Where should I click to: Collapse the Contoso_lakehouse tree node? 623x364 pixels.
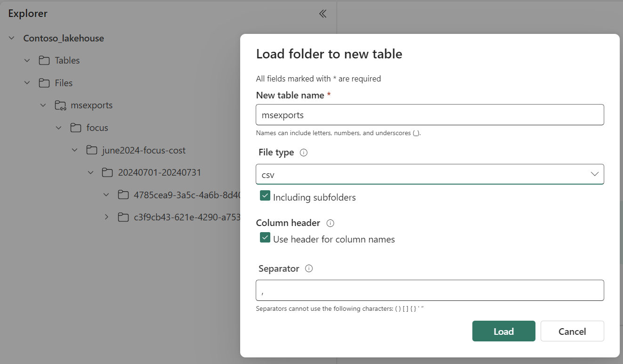(11, 38)
